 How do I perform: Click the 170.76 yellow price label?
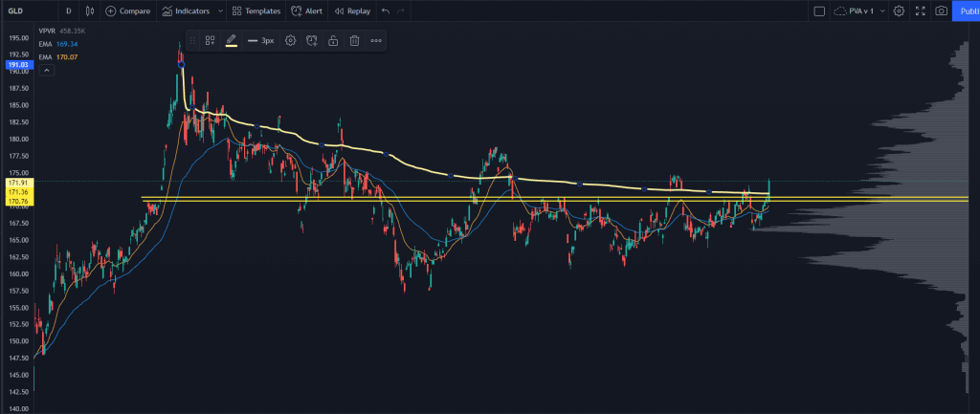[17, 202]
